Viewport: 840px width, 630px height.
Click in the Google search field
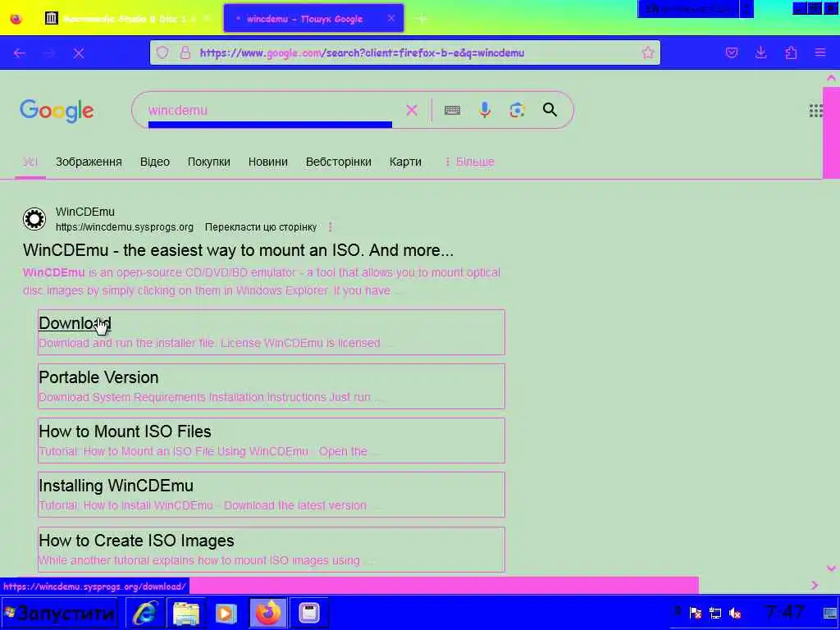tap(271, 110)
